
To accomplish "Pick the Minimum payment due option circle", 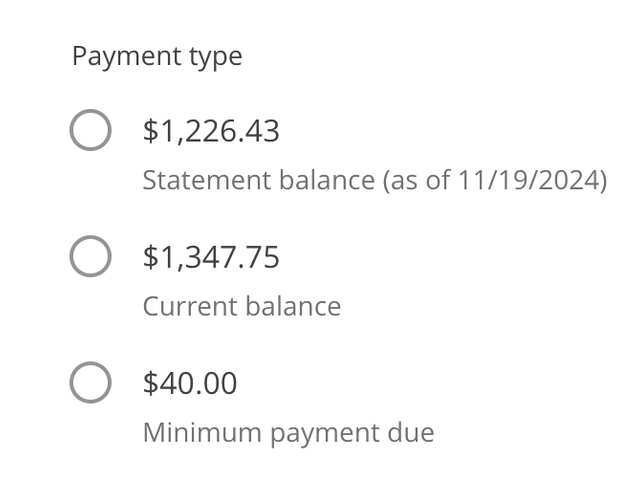I will [90, 384].
